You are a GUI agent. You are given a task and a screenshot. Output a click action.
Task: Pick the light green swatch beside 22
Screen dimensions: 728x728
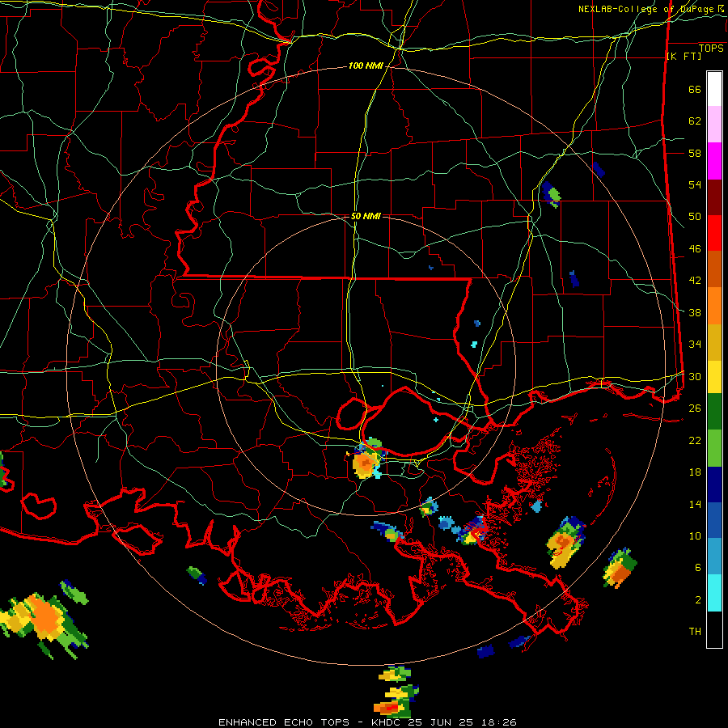[x=714, y=448]
